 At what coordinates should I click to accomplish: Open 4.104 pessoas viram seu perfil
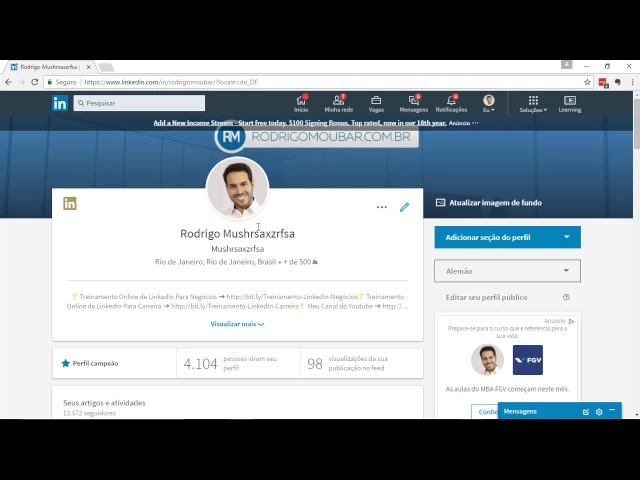(x=238, y=363)
